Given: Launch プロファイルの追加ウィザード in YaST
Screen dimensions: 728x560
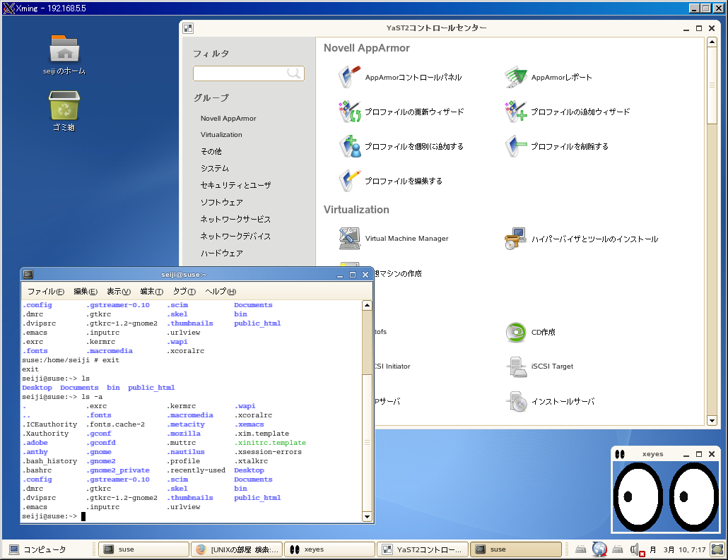Looking at the screenshot, I should click(568, 112).
